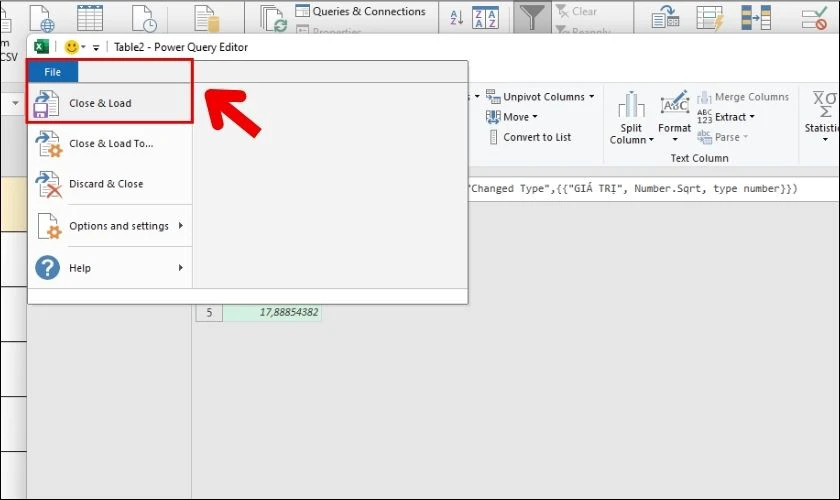Click the Move columns icon
Image resolution: width=840 pixels, height=500 pixels.
pos(493,117)
